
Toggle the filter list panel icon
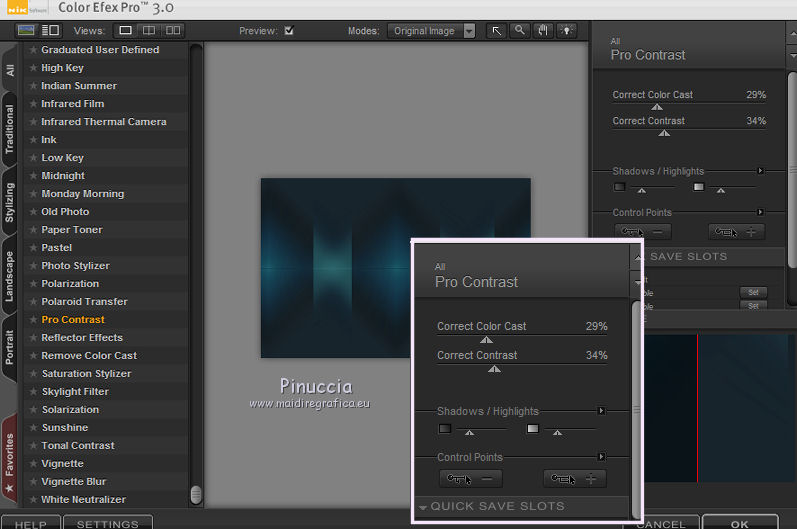pos(50,30)
